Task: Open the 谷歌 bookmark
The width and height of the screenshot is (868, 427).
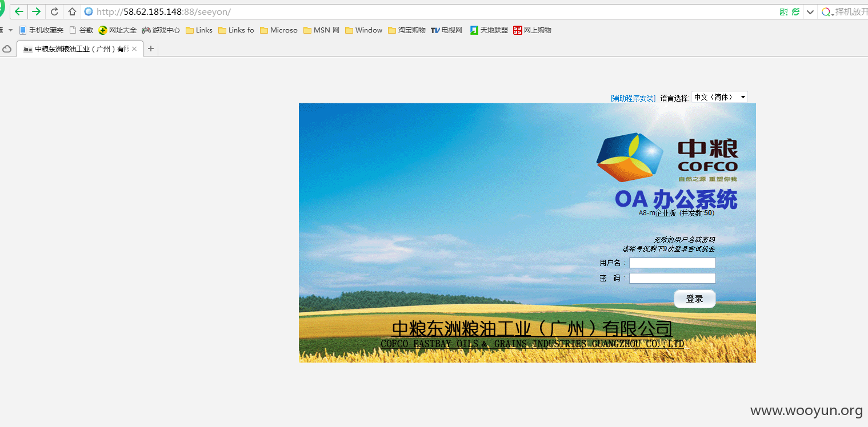Action: click(82, 30)
